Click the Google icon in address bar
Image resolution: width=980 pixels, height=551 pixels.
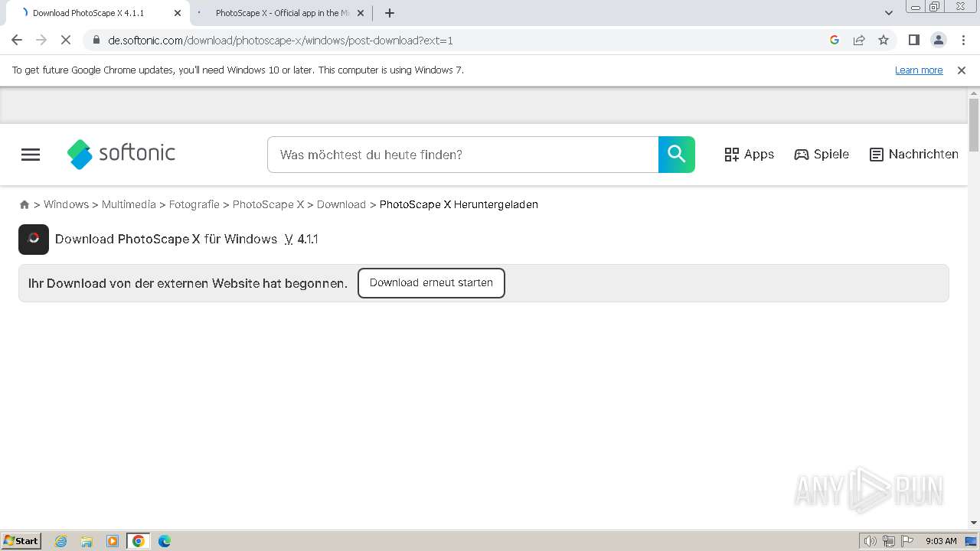pos(835,41)
